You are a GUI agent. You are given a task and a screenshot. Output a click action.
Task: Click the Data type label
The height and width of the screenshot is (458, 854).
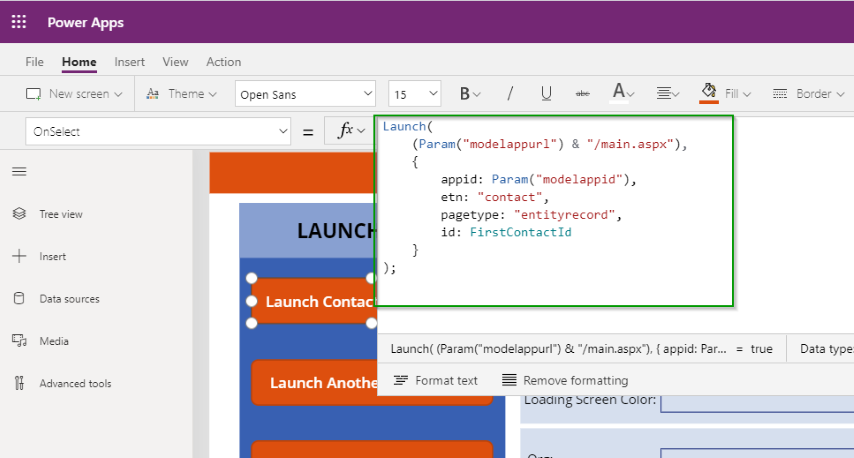826,349
